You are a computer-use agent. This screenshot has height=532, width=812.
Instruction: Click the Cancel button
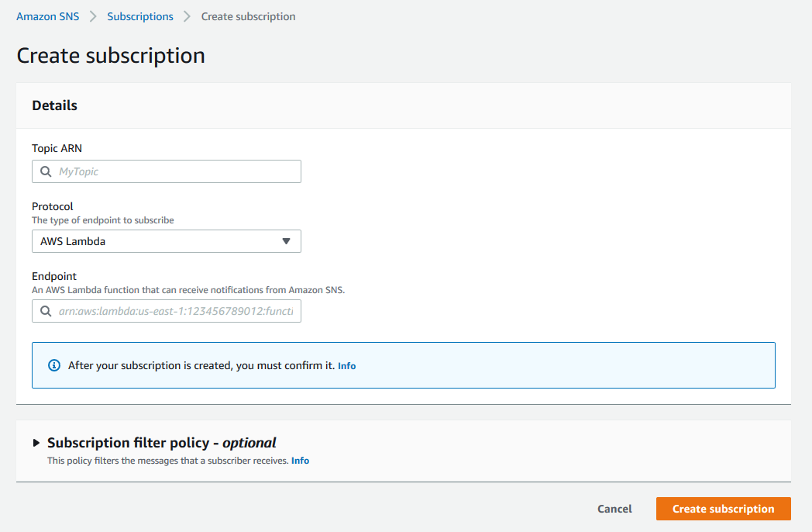click(x=614, y=509)
